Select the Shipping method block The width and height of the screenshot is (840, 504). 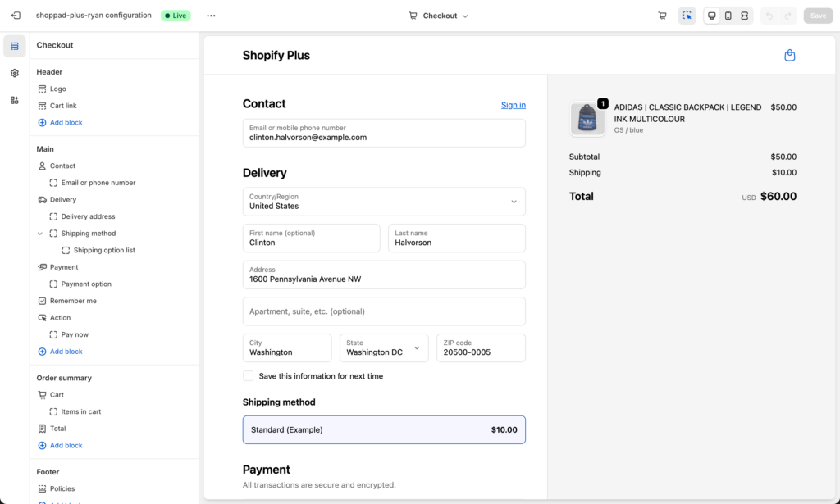(89, 234)
